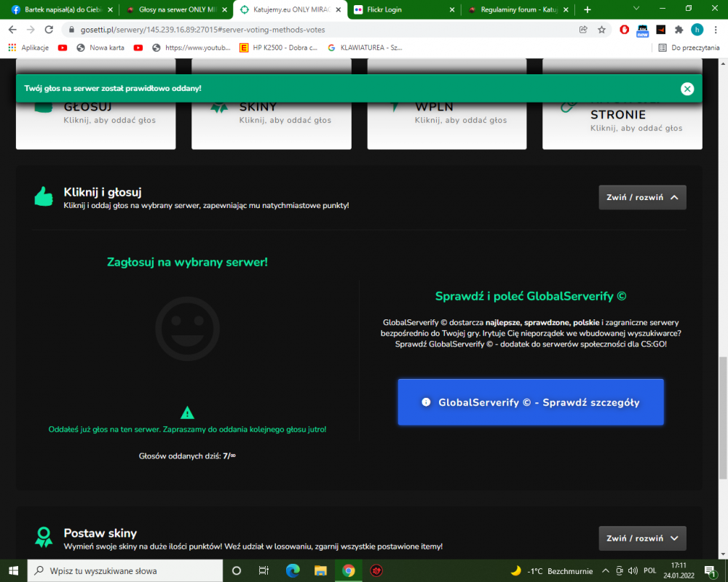Open the Chrome profile avatar

point(697,30)
